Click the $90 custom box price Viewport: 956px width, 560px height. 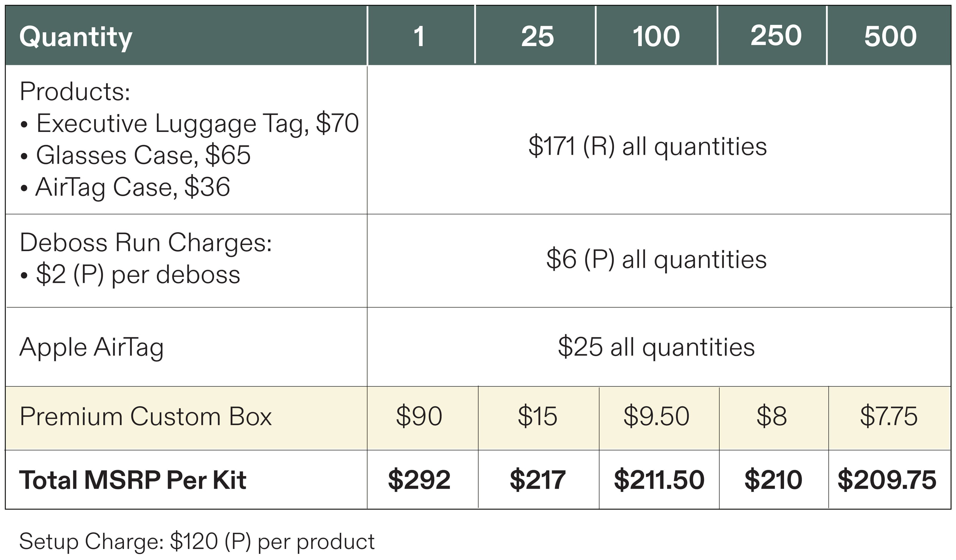coord(419,416)
